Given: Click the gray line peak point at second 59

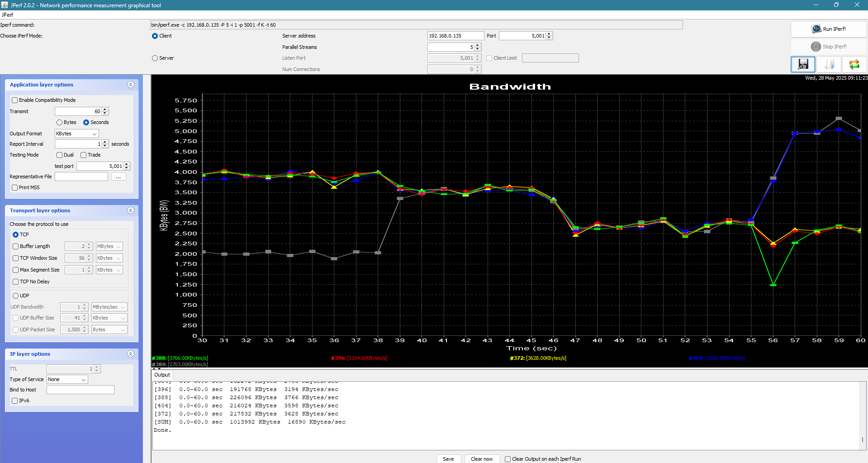Looking at the screenshot, I should [x=839, y=119].
